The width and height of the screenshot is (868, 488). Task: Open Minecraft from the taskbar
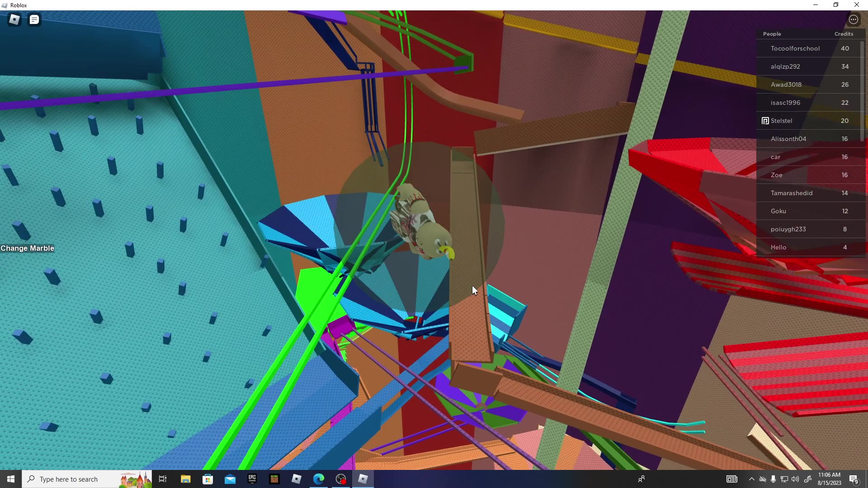(274, 479)
